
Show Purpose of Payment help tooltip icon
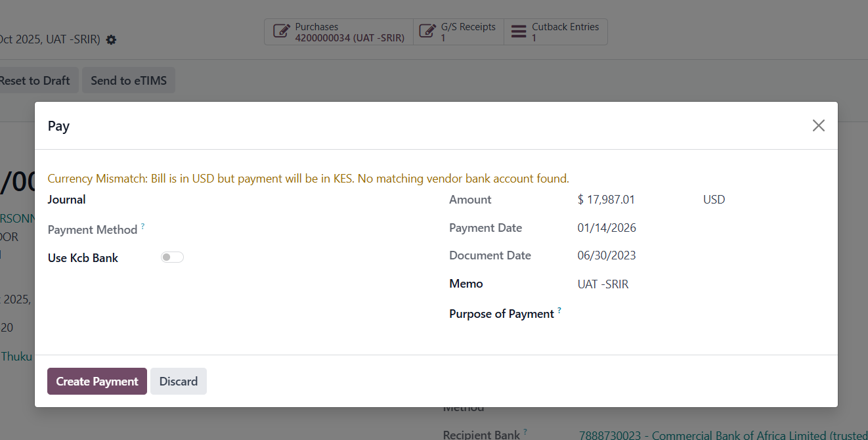[x=559, y=310]
